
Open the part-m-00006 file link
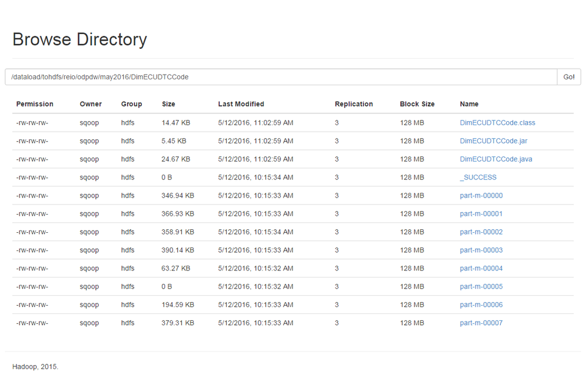(x=481, y=305)
